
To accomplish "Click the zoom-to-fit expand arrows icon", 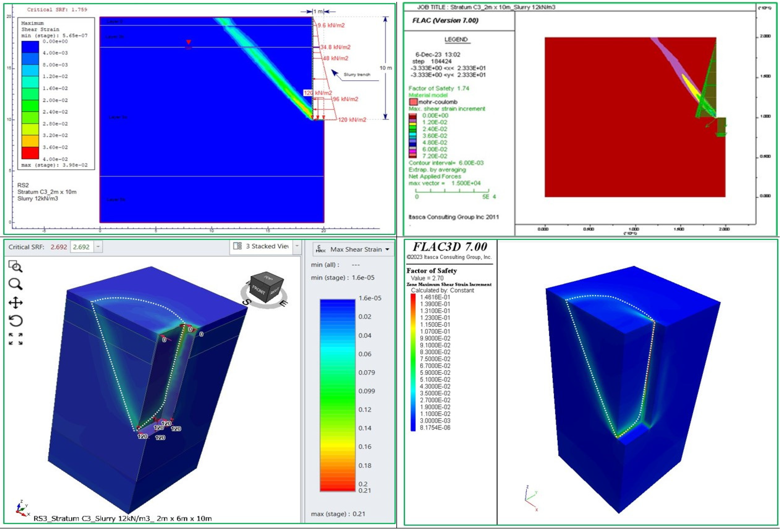I will tap(16, 339).
